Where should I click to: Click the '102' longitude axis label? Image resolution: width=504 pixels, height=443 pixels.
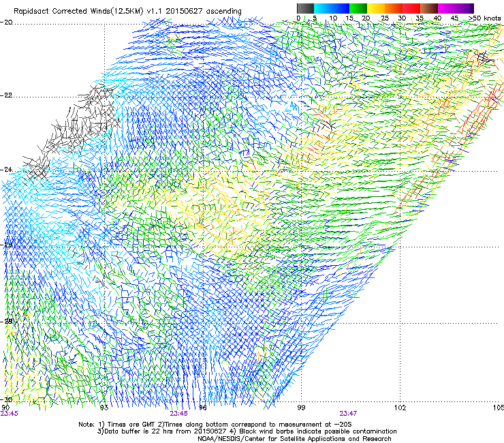(400, 408)
